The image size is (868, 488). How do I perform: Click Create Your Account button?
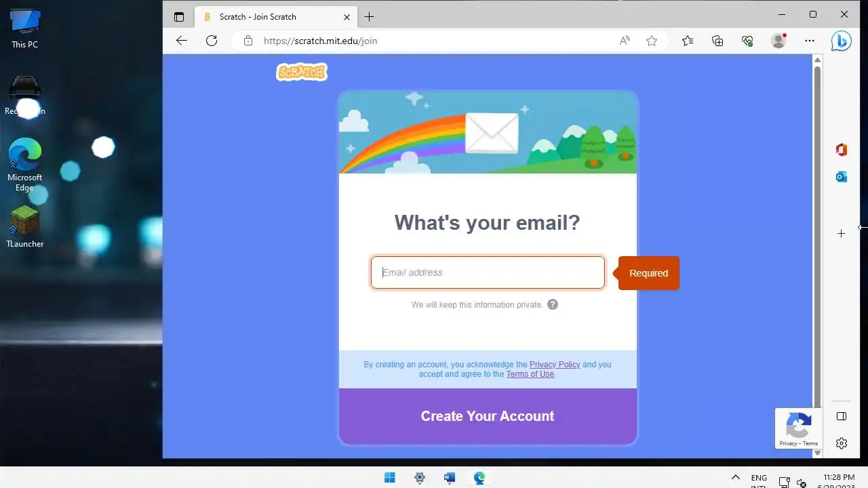(x=488, y=416)
